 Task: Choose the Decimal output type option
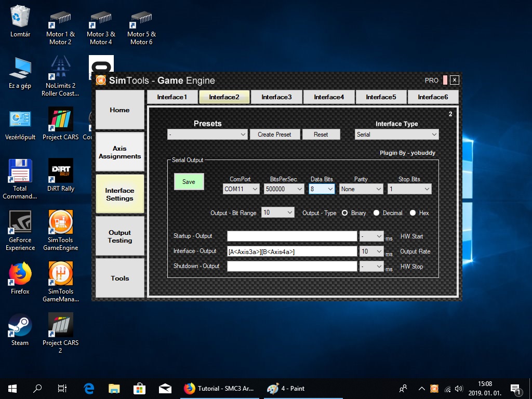377,213
